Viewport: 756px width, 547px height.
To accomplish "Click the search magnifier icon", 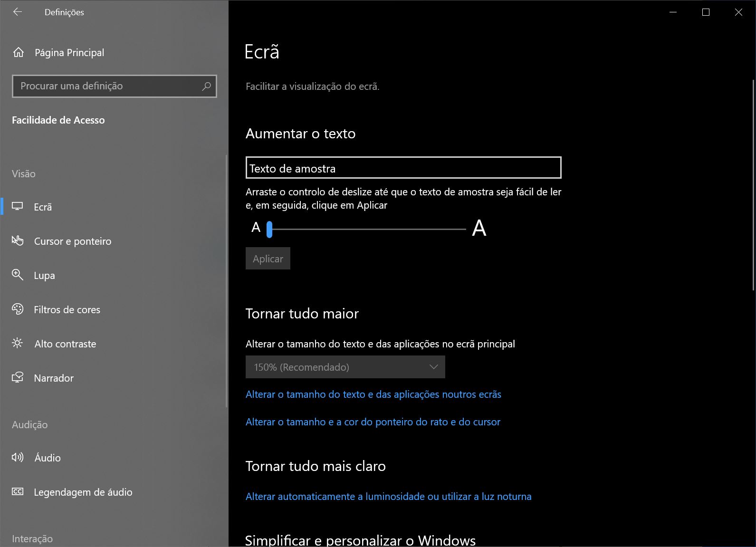I will pyautogui.click(x=206, y=86).
